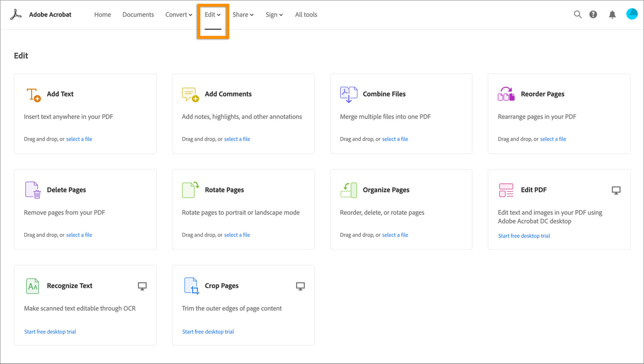Viewport: 644px width, 364px height.
Task: Click the Add Comments tool icon
Action: pos(190,95)
